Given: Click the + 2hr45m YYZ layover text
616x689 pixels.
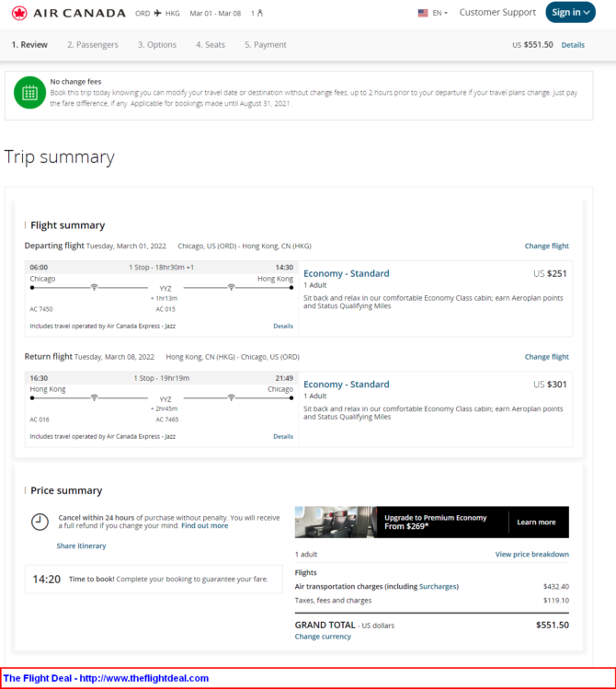Looking at the screenshot, I should point(165,408).
